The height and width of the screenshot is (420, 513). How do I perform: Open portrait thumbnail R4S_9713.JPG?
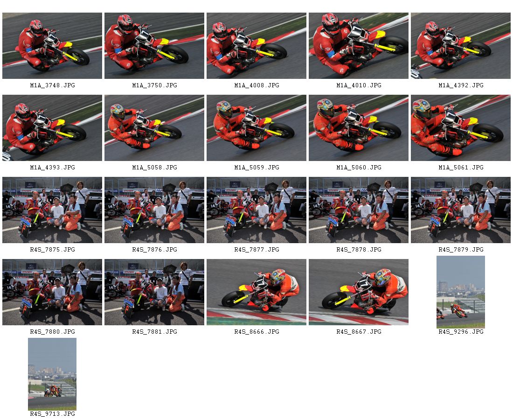52,374
